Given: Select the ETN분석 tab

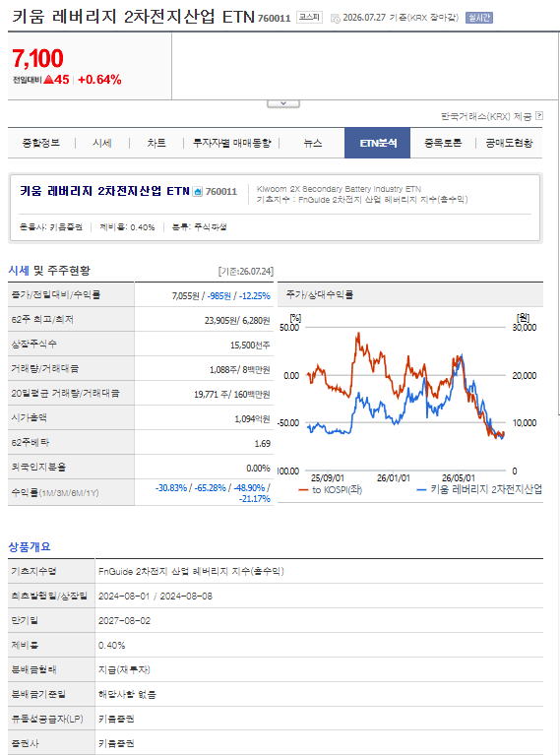Looking at the screenshot, I should [x=378, y=143].
